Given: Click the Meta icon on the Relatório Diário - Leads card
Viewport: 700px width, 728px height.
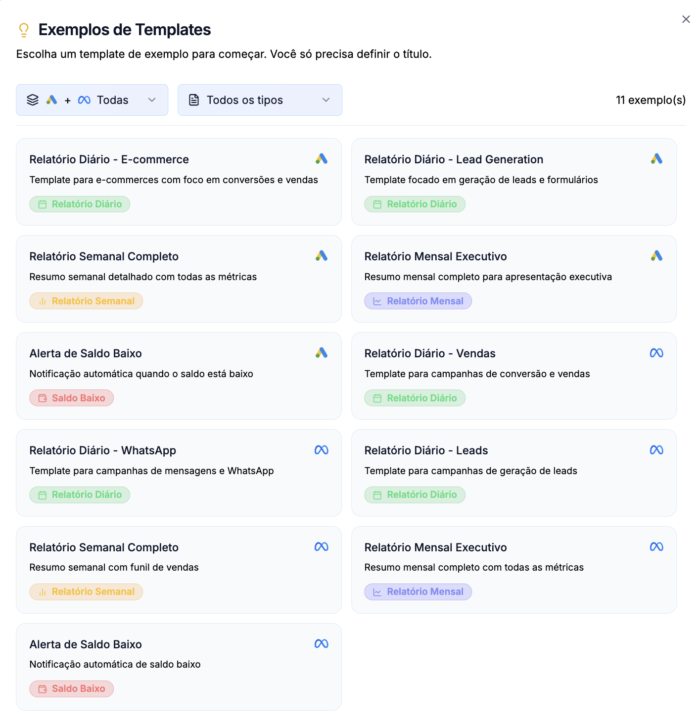Looking at the screenshot, I should point(656,450).
